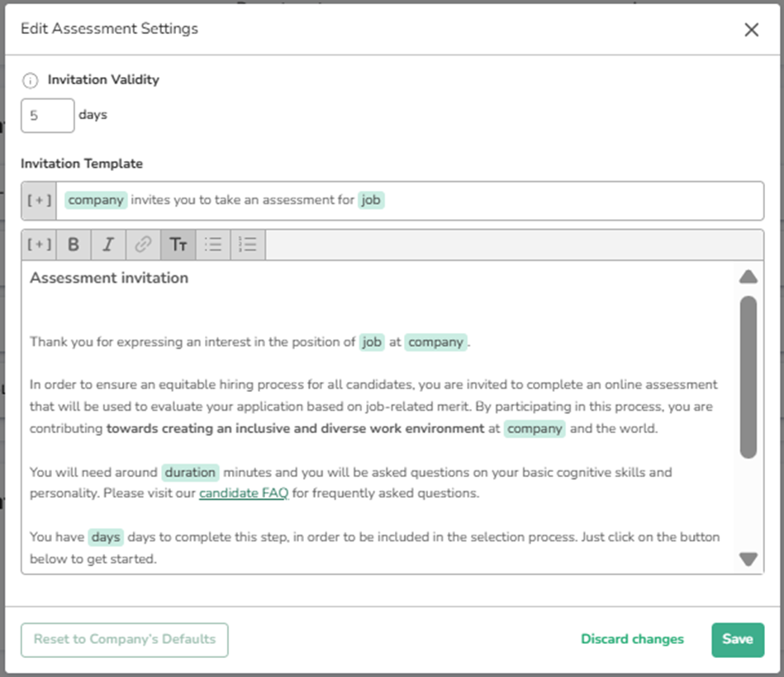Click the editor's vertical scrollbar thumb
The height and width of the screenshot is (677, 784).
(x=748, y=376)
